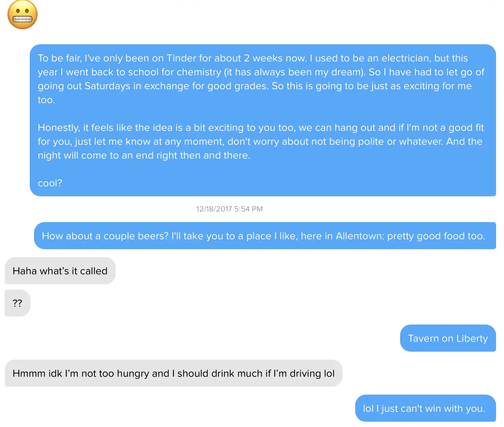Click the "??" gray message bubble

click(18, 303)
